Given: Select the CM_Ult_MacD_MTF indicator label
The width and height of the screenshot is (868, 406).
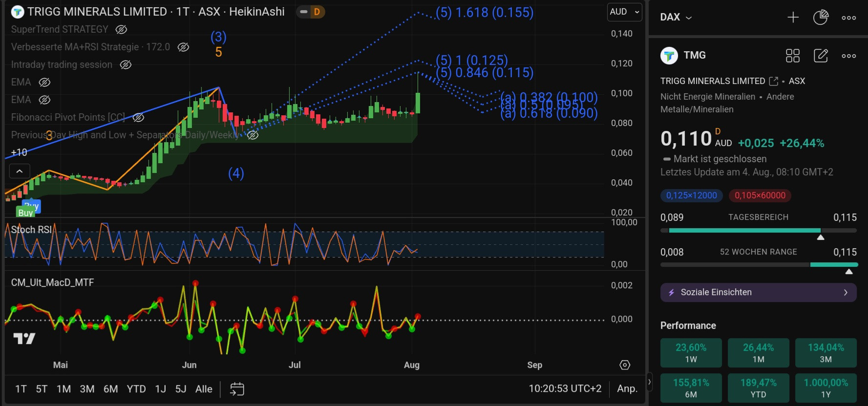Looking at the screenshot, I should click(x=52, y=282).
